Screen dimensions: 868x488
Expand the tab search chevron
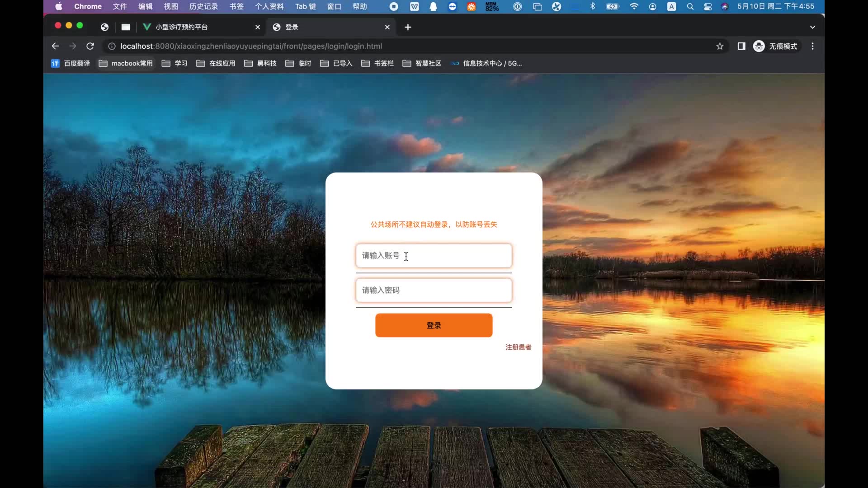[812, 27]
